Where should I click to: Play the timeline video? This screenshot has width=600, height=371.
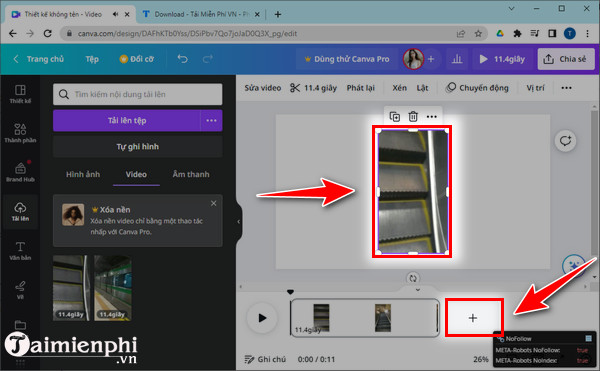(262, 317)
